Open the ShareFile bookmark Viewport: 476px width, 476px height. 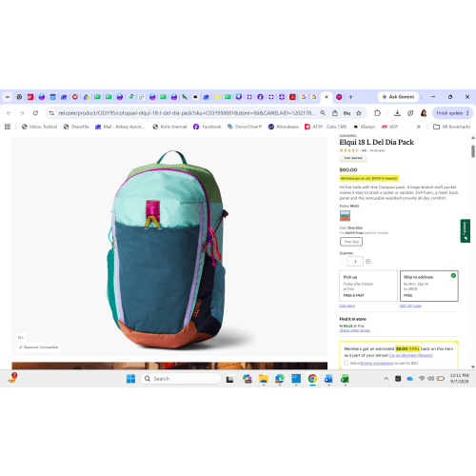pos(76,127)
